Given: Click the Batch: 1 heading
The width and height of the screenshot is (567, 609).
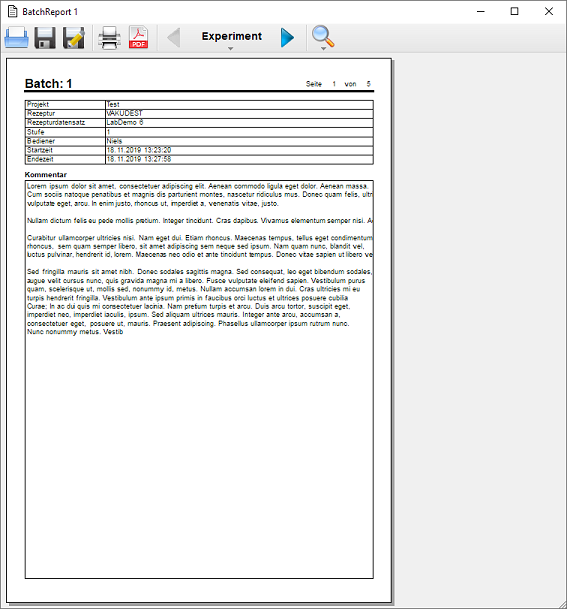Looking at the screenshot, I should click(x=49, y=84).
